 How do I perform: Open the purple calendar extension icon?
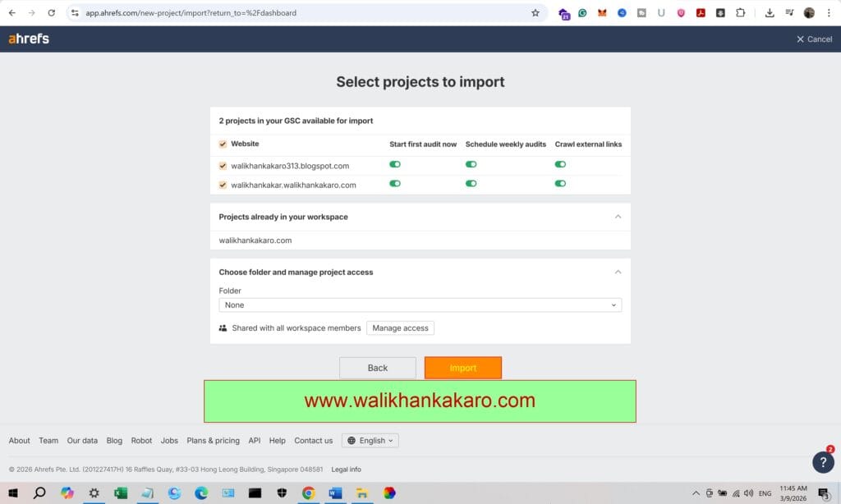point(563,14)
